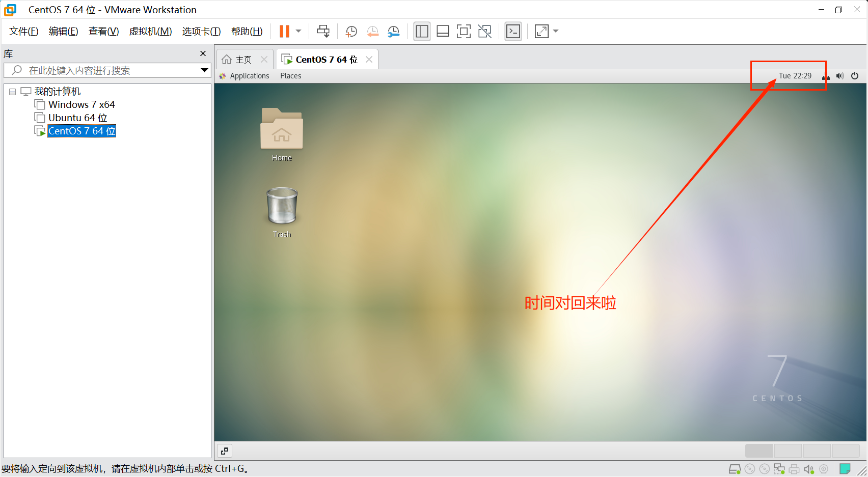Click the CD/DVD icon next to hard disk icon

coord(750,469)
